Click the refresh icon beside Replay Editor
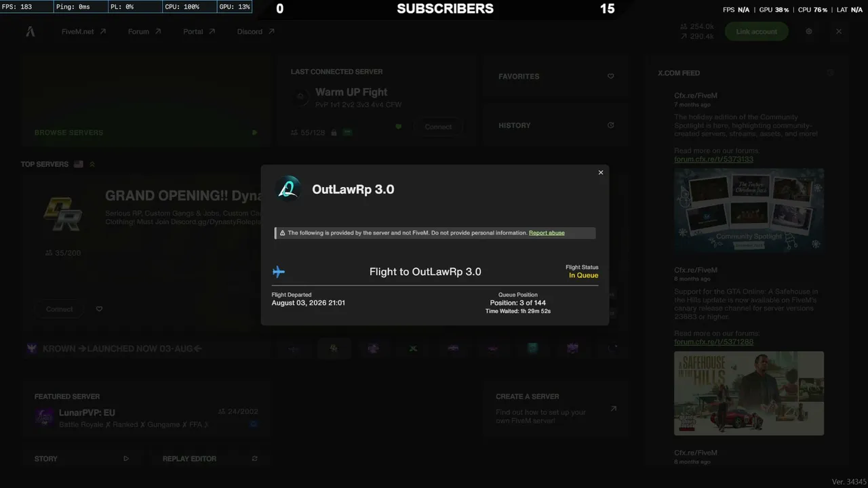Screen dimensions: 868x488 pyautogui.click(x=255, y=459)
